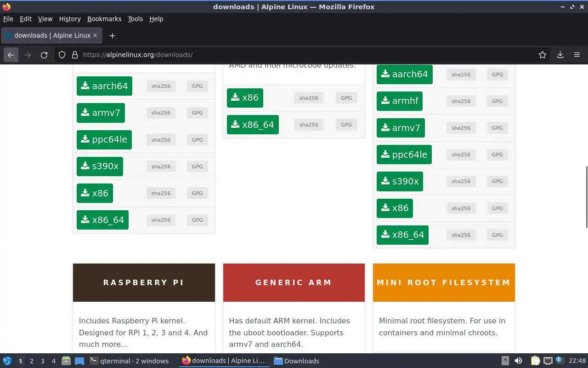
Task: Click the 22:48 clock in the taskbar
Action: [x=577, y=361]
